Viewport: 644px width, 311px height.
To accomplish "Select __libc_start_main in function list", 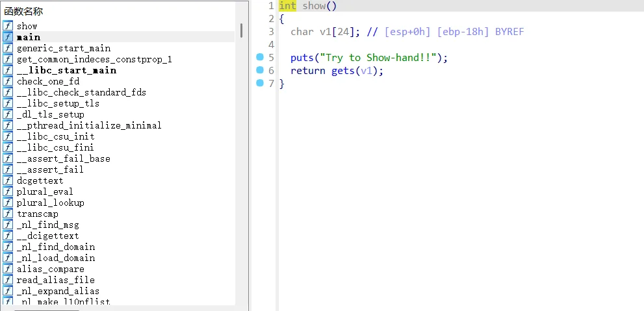I will 66,70.
